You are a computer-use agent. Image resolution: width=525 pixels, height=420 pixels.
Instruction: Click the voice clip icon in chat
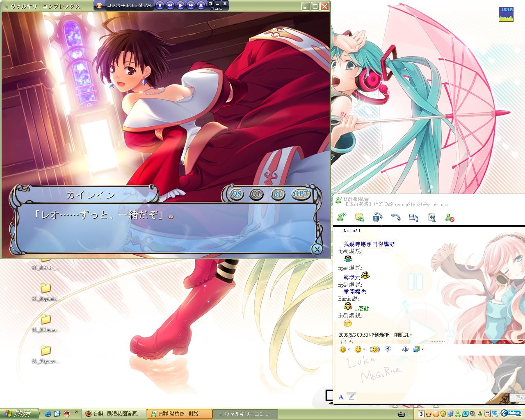pos(388,349)
